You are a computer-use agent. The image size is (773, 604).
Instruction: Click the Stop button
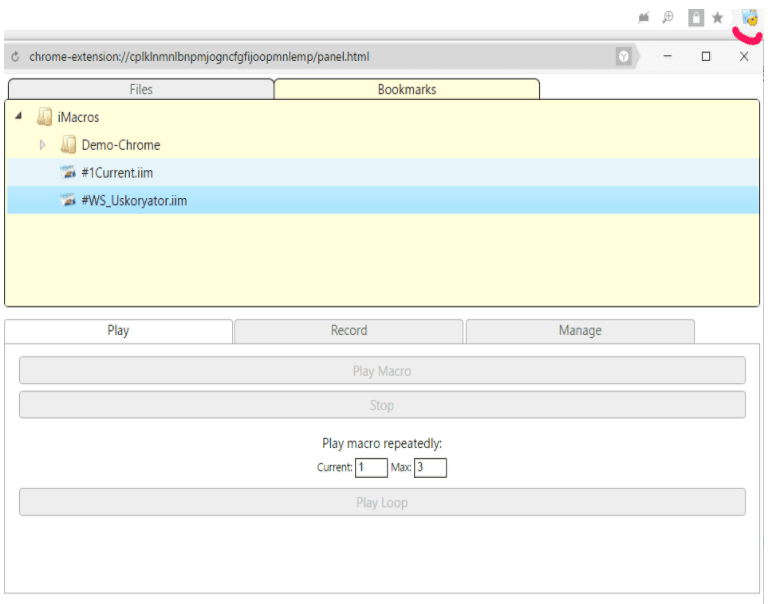(x=382, y=405)
